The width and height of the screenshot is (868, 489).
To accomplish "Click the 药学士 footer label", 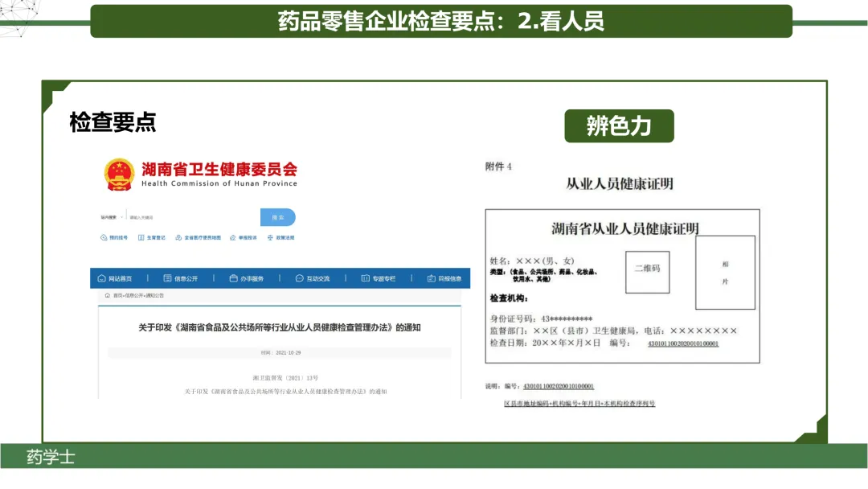I will (x=51, y=458).
